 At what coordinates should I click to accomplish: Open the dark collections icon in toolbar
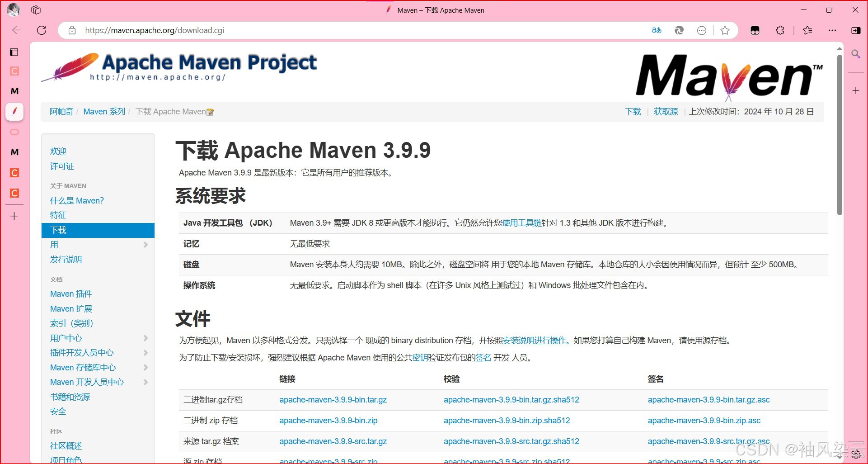point(755,30)
